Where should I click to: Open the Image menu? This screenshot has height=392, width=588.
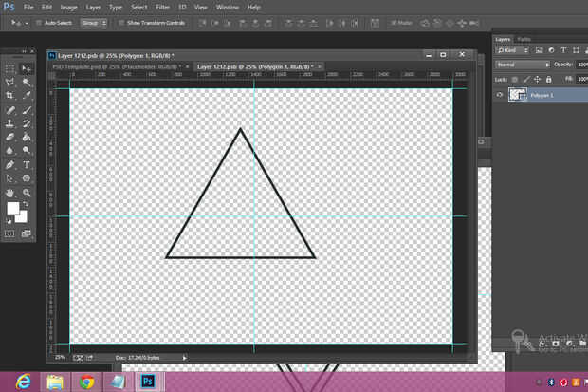(x=68, y=8)
